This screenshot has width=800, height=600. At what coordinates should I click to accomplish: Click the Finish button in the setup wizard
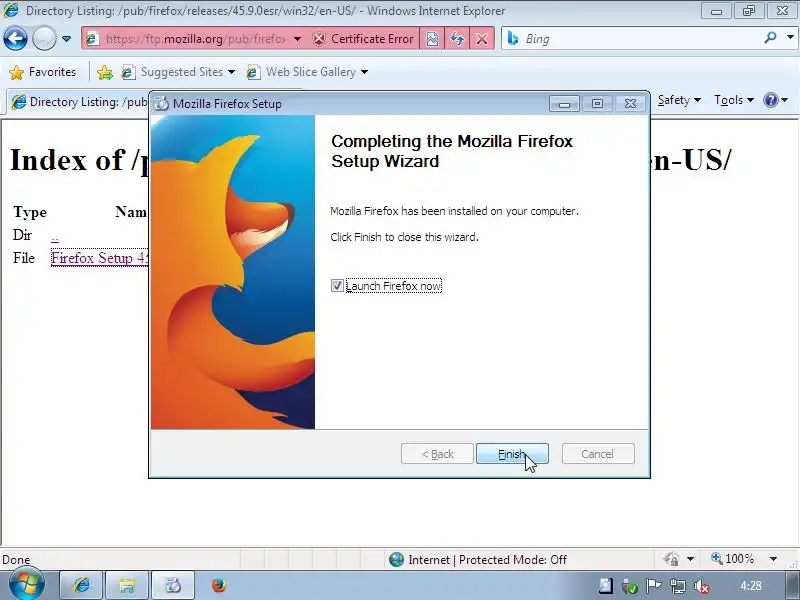512,454
